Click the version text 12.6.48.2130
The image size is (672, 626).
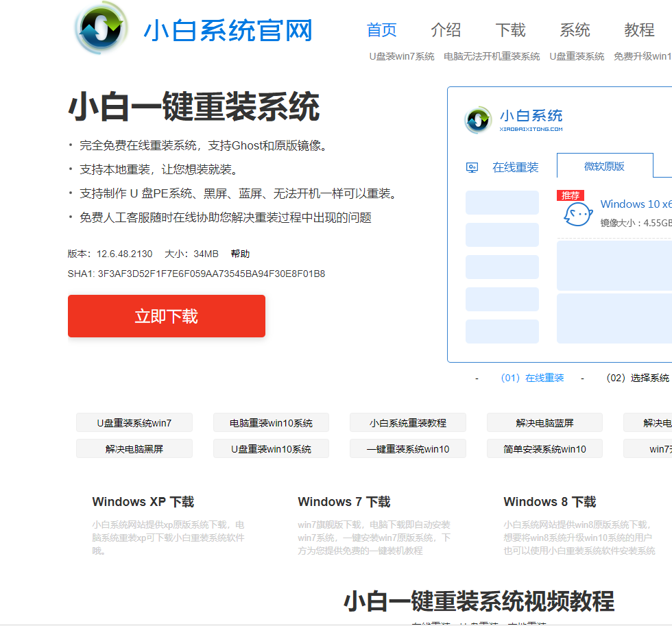point(124,254)
